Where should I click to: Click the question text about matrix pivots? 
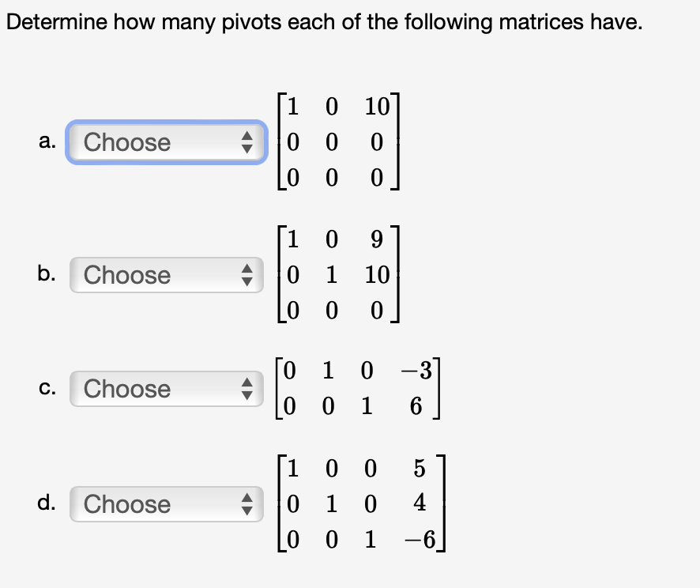coord(324,21)
